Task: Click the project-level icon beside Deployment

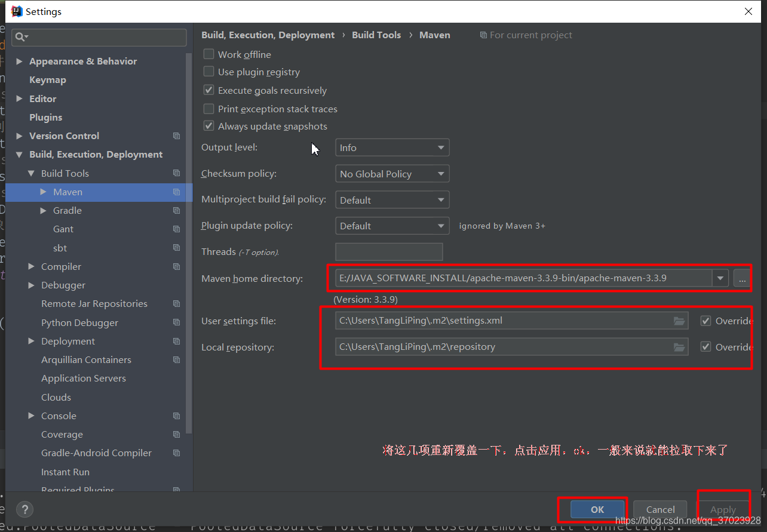Action: (176, 341)
